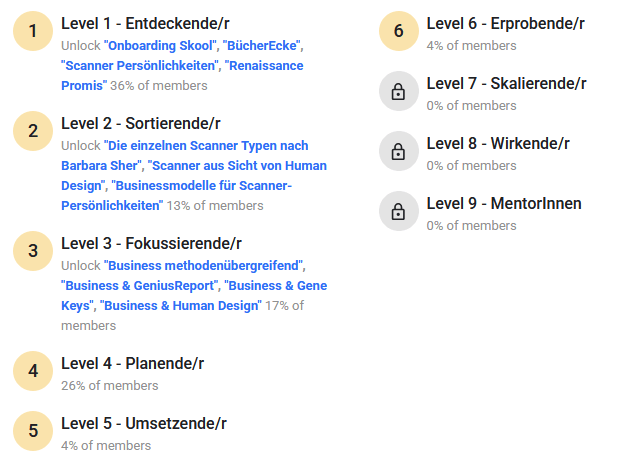Click the Level 7 lock icon
The image size is (622, 462).
point(398,92)
